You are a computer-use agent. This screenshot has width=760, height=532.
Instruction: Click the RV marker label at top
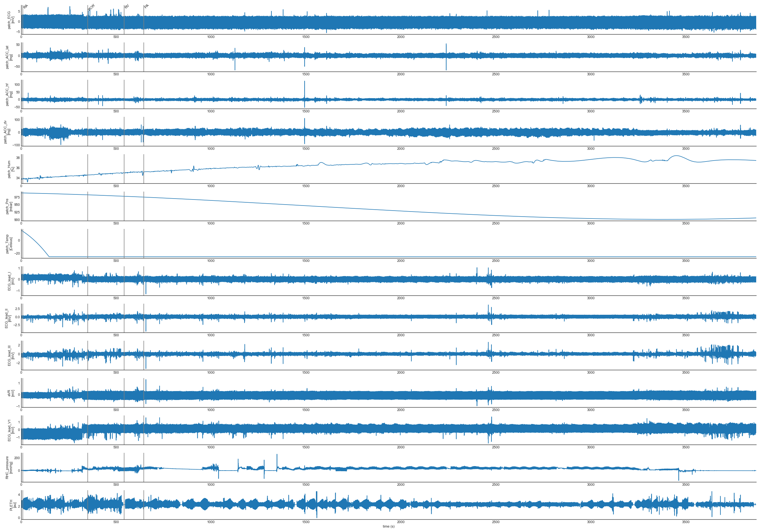(x=127, y=6)
